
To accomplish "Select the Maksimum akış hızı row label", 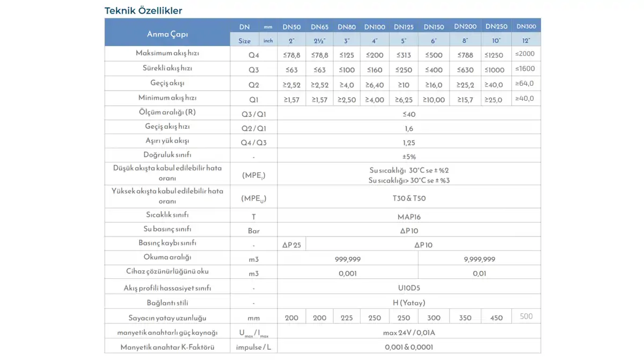I will [167, 54].
